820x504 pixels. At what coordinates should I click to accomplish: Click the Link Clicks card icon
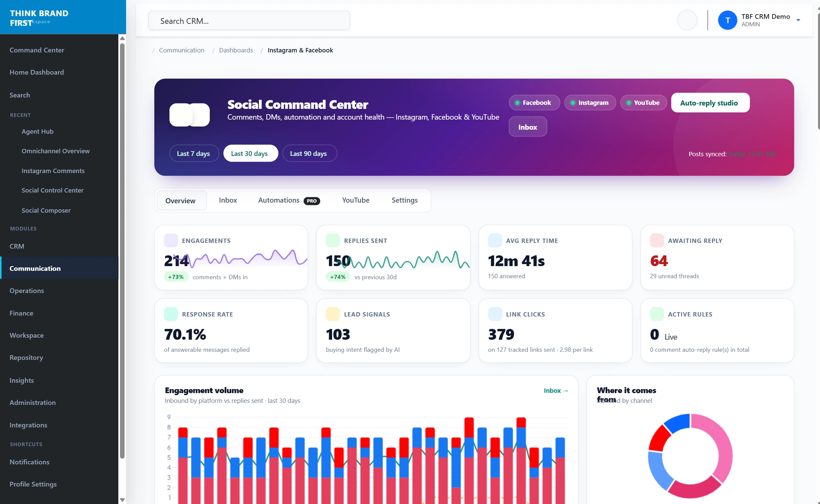tap(495, 314)
